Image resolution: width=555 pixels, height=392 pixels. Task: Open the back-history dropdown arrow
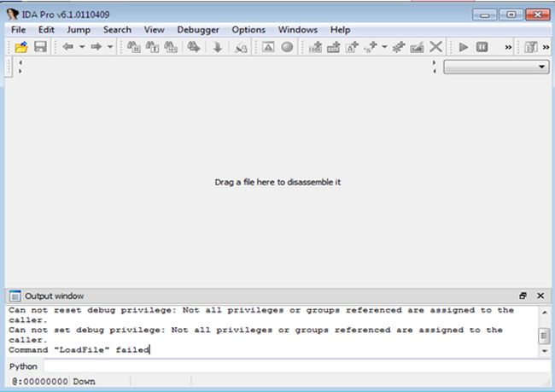click(82, 47)
